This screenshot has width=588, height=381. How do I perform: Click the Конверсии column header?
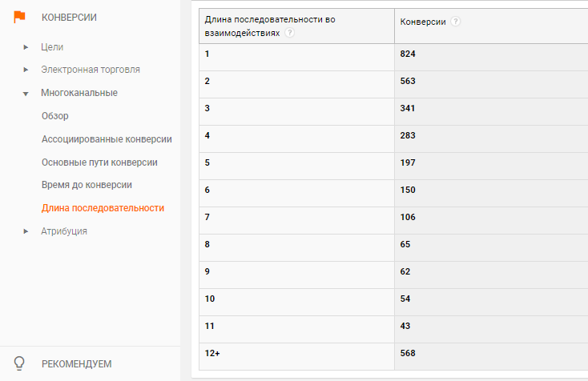pos(423,22)
